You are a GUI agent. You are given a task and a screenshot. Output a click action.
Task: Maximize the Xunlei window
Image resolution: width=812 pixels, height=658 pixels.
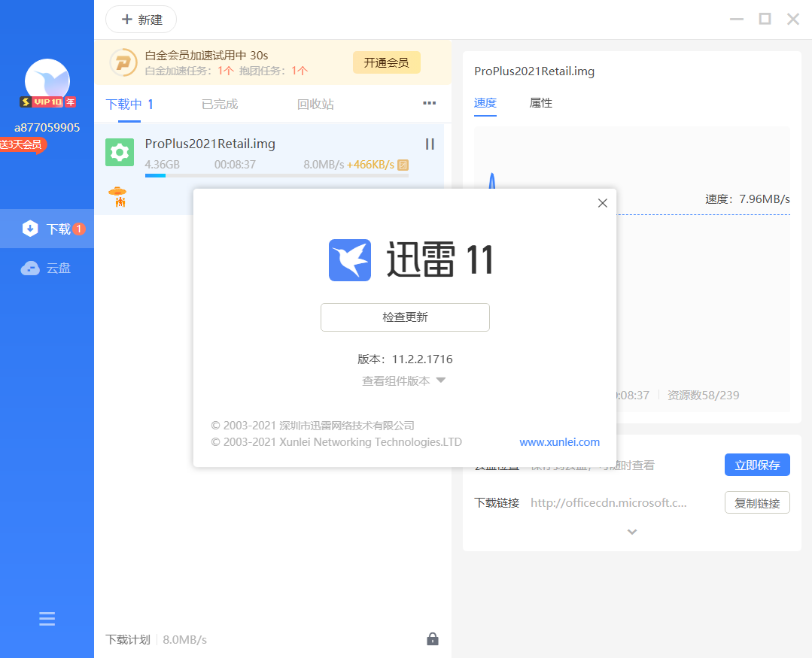765,19
